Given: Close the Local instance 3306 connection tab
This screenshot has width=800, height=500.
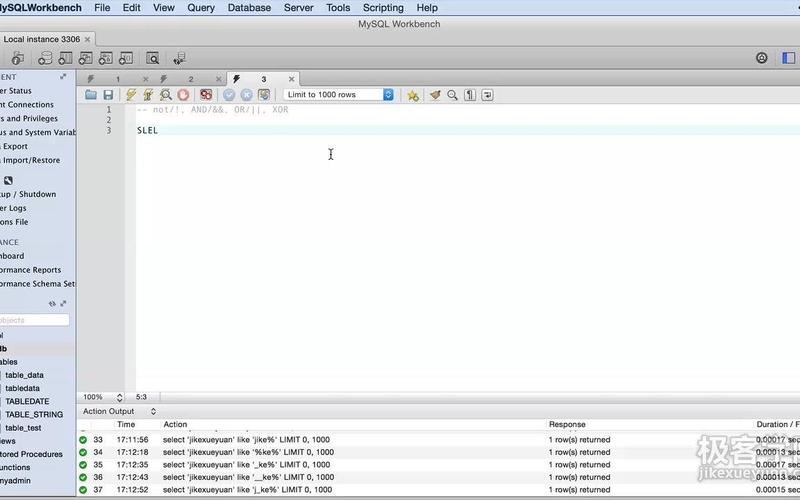Looking at the screenshot, I should pos(87,39).
